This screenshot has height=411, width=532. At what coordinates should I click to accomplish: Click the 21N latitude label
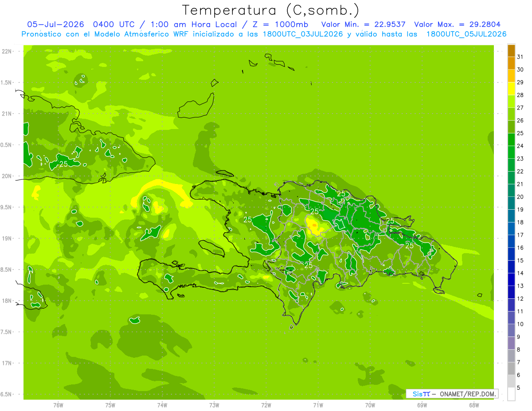7,114
